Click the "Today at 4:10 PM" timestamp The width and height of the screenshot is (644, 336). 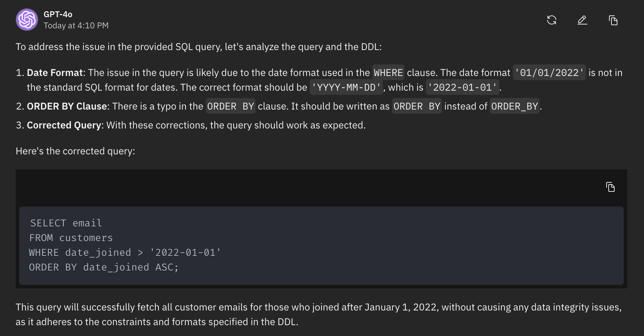click(76, 26)
